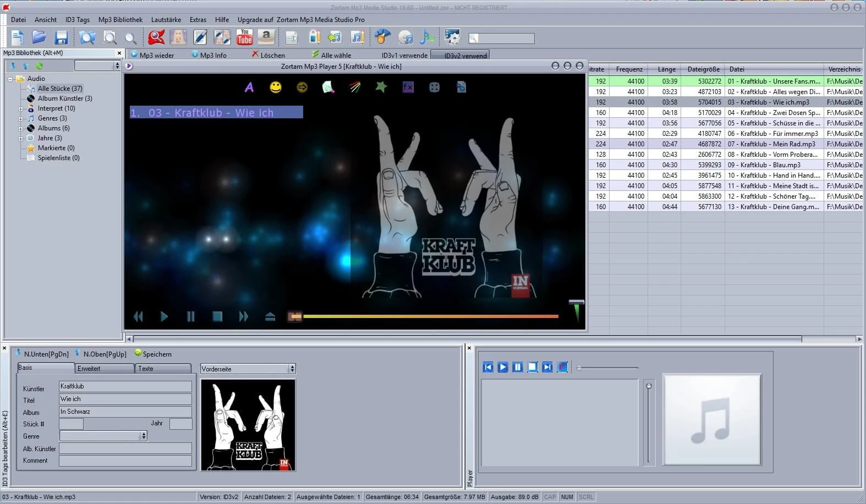Click the green star icon in player
This screenshot has width=866, height=504.
[381, 87]
